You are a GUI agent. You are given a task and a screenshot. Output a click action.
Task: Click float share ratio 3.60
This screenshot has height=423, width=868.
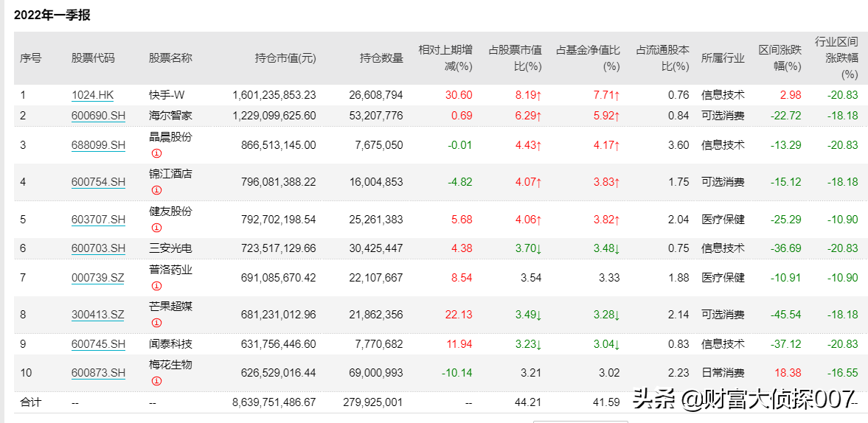point(679,145)
